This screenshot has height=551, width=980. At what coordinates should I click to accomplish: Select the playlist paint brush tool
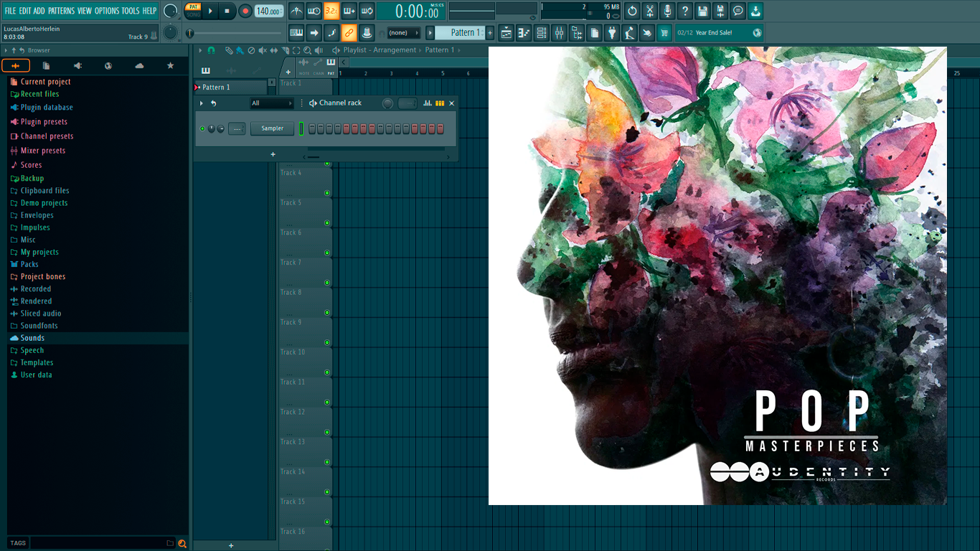[x=240, y=50]
